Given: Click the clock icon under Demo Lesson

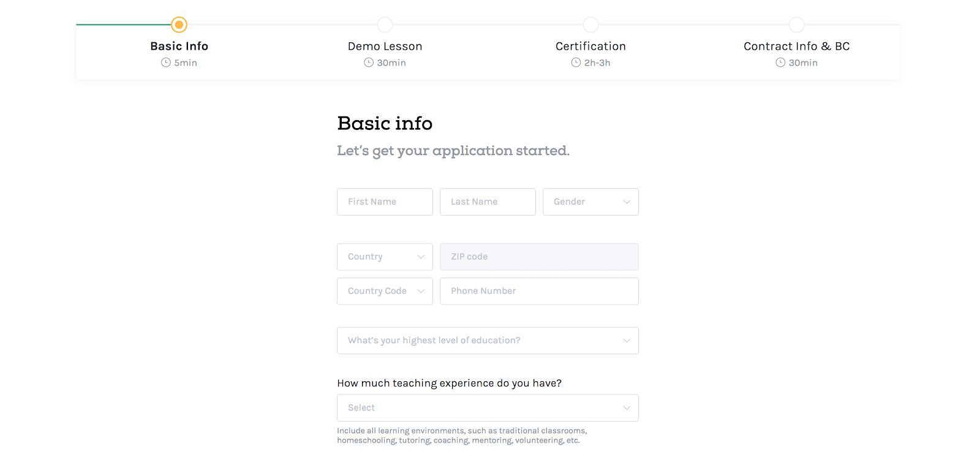Looking at the screenshot, I should pos(369,63).
